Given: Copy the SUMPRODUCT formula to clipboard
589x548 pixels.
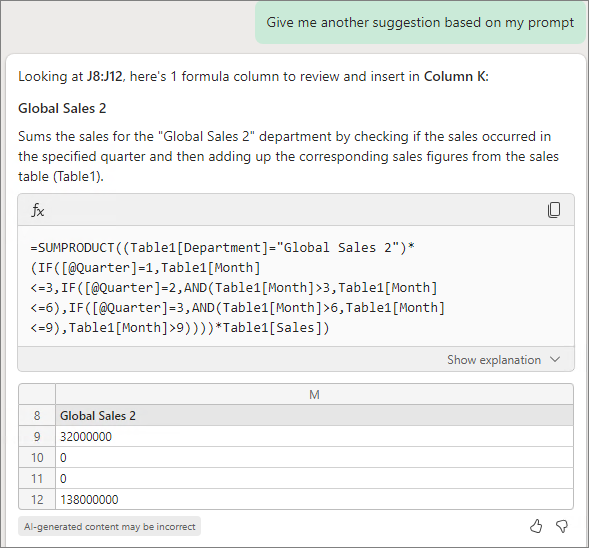Looking at the screenshot, I should click(x=554, y=210).
